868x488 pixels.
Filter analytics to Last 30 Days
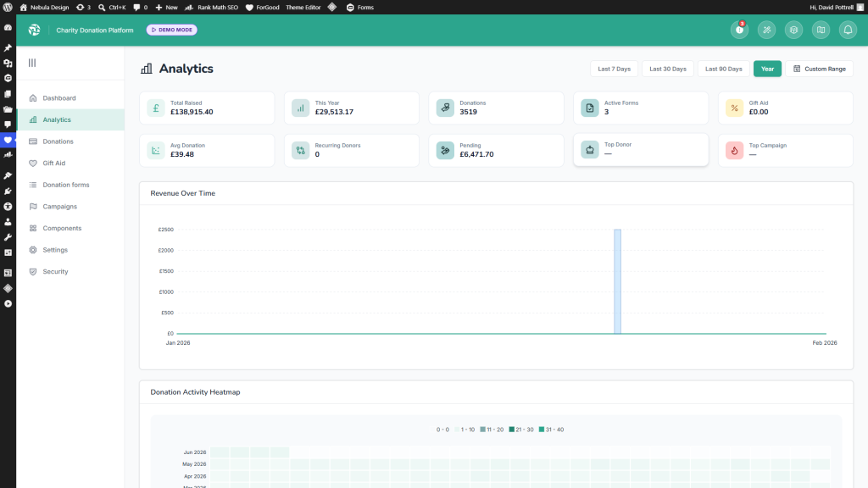[668, 69]
